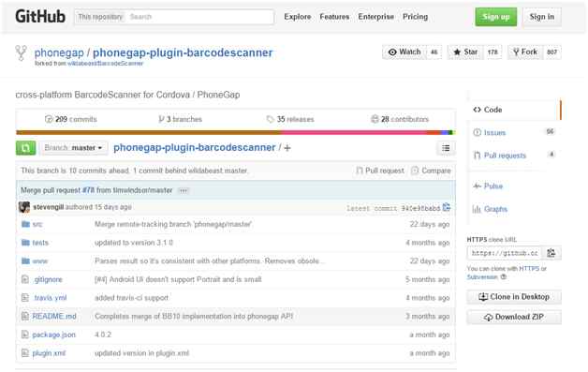Open the .travis.yml file
588x372 pixels.
click(x=50, y=298)
